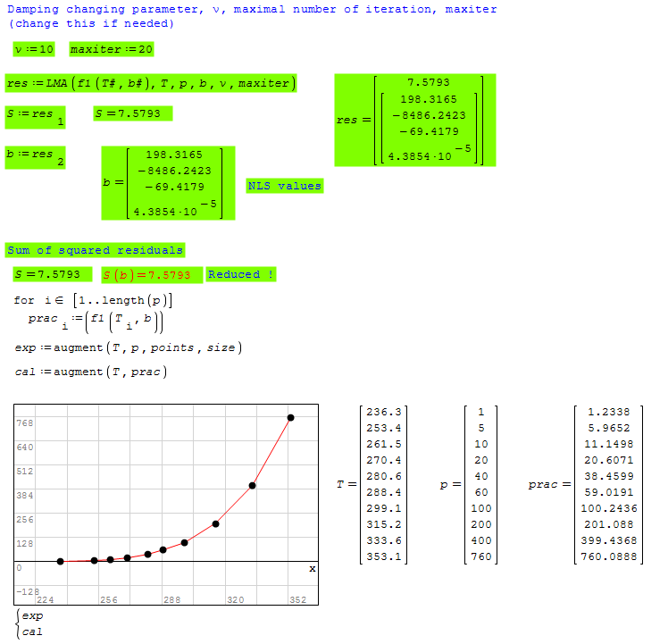Viewport: 668px width, 644px height.
Task: Select the res= result matrix
Action: tap(414, 120)
